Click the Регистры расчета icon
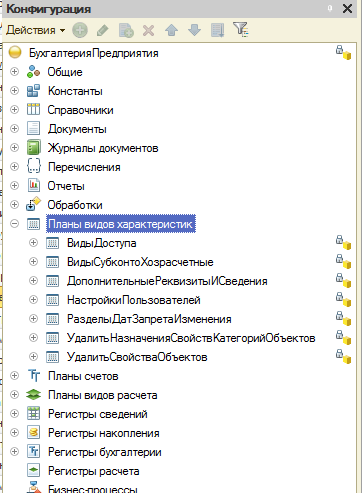 point(33,471)
